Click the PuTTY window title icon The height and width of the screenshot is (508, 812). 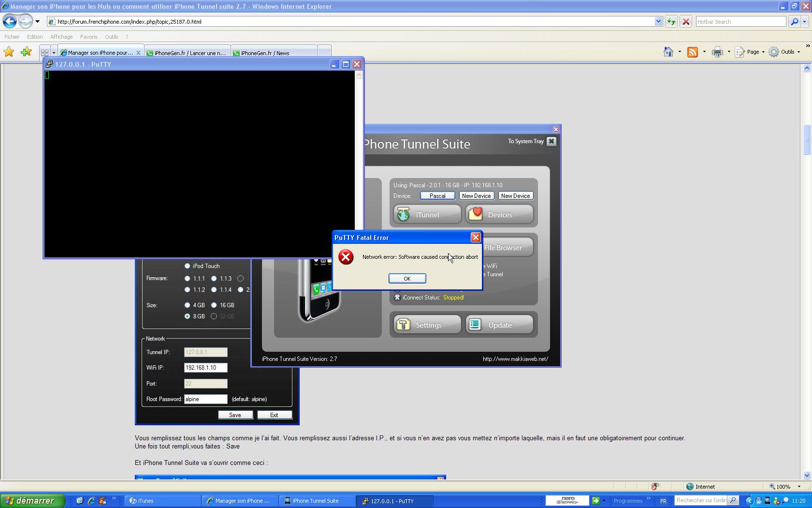[x=49, y=64]
